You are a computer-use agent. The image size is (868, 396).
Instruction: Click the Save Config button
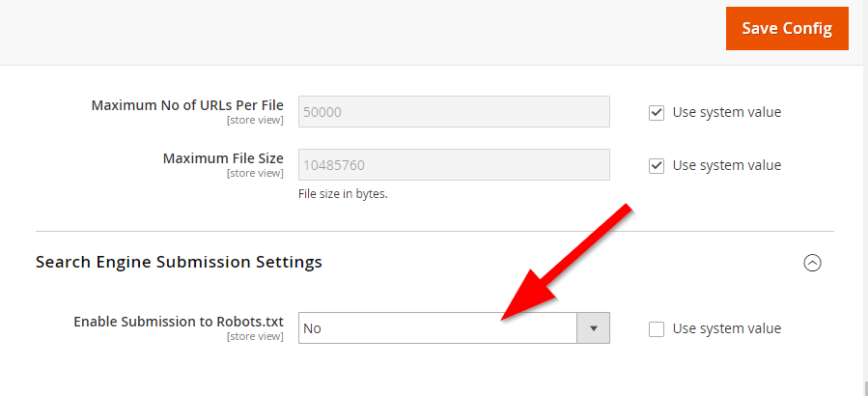[x=787, y=28]
